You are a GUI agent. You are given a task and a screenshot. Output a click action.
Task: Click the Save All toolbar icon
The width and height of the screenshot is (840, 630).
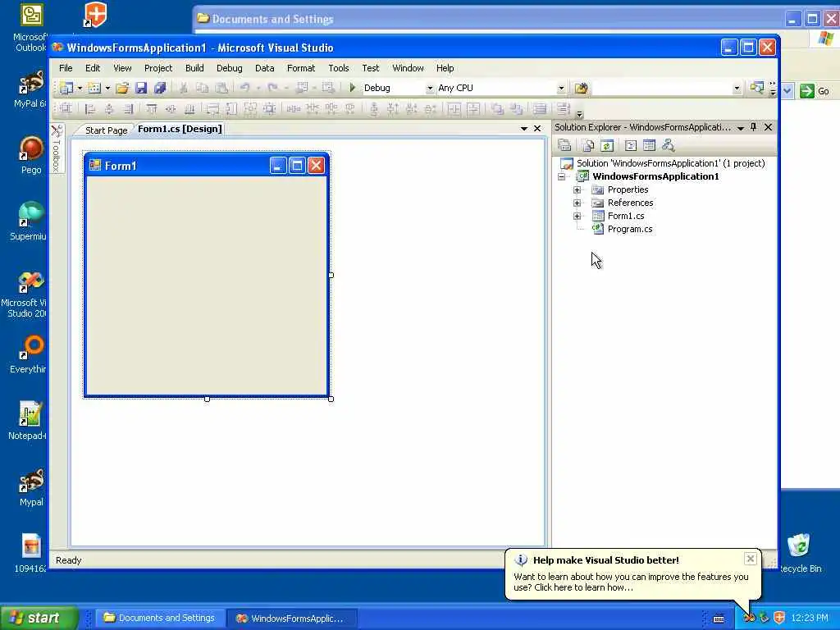[x=160, y=88]
